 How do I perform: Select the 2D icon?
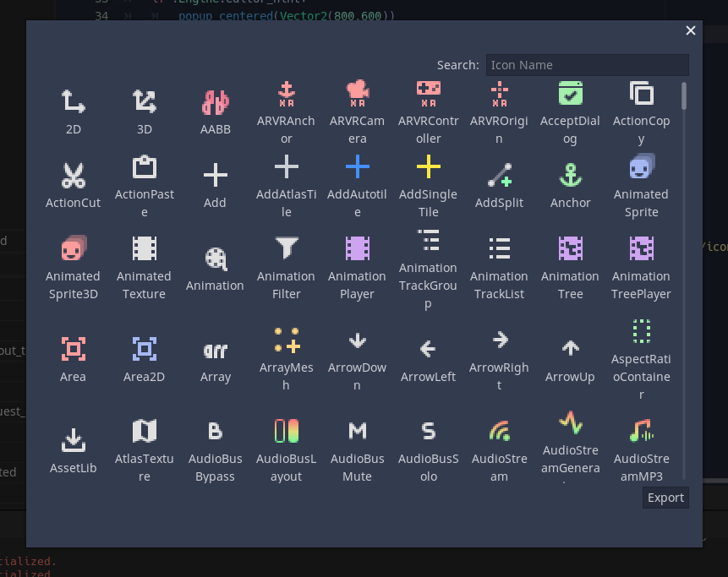(x=74, y=101)
